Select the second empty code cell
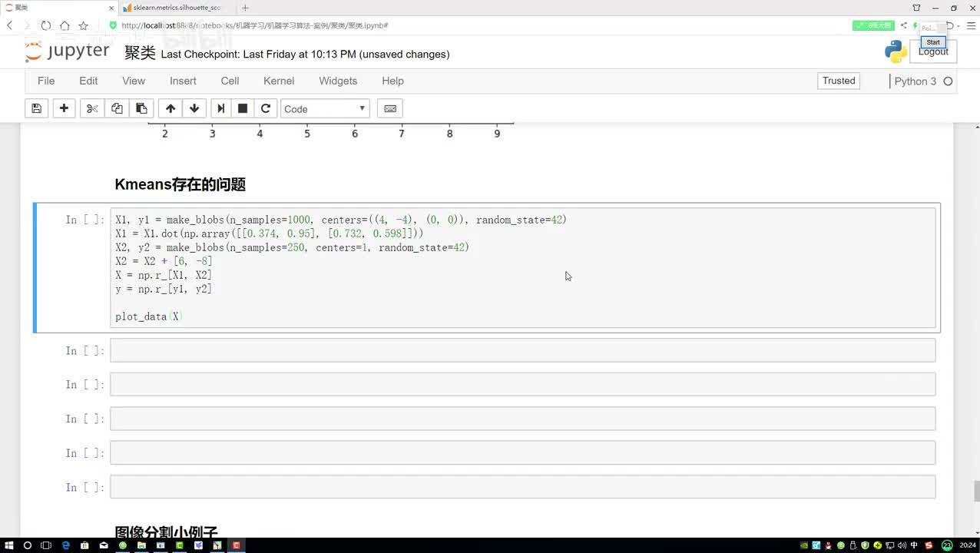The image size is (980, 553). pos(522,384)
